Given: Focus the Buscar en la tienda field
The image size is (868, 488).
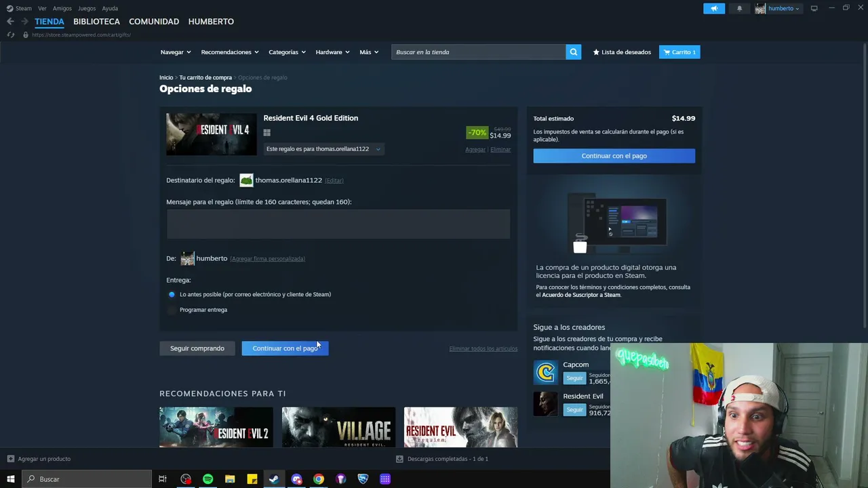Looking at the screenshot, I should (478, 52).
